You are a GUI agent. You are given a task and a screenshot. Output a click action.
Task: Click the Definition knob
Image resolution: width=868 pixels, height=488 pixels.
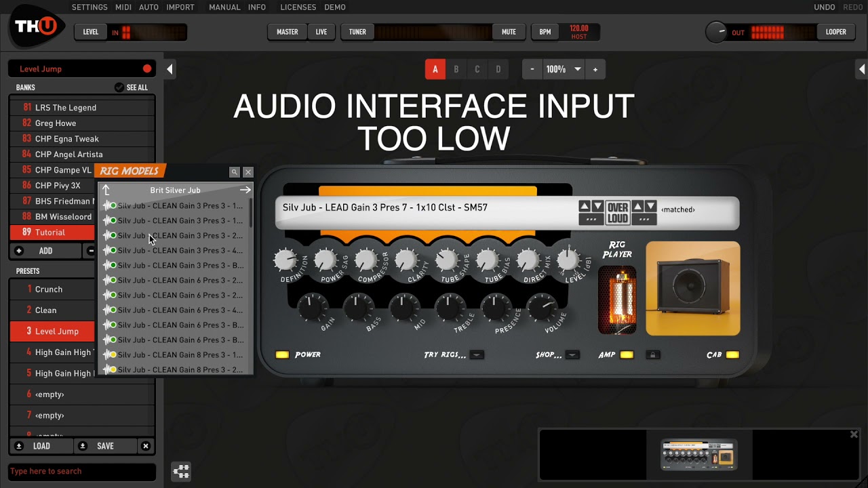point(285,260)
